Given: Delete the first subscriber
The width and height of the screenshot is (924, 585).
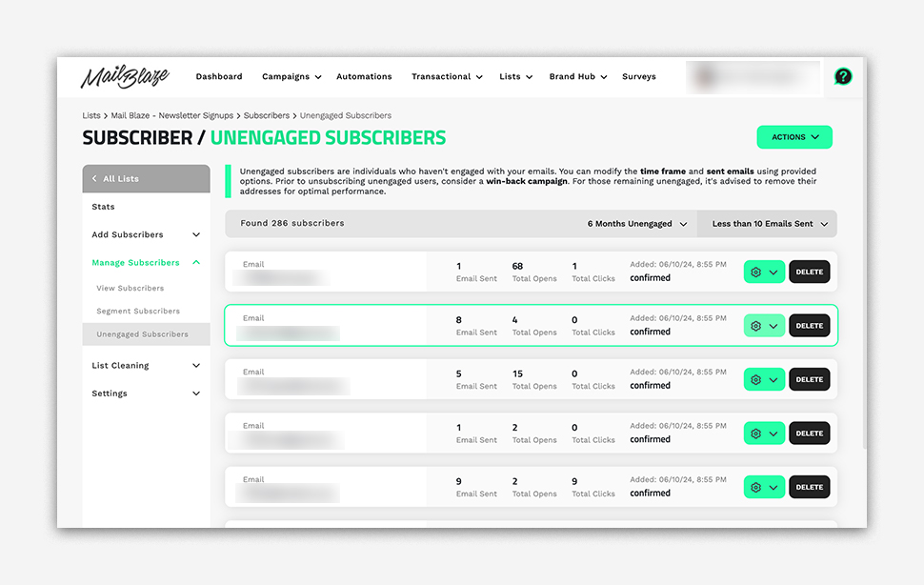Looking at the screenshot, I should tap(810, 272).
